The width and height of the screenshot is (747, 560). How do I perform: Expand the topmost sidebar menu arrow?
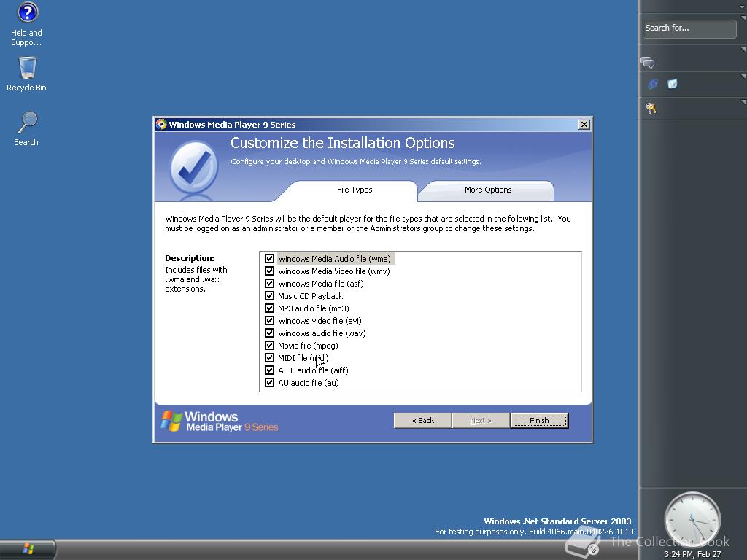point(743,6)
